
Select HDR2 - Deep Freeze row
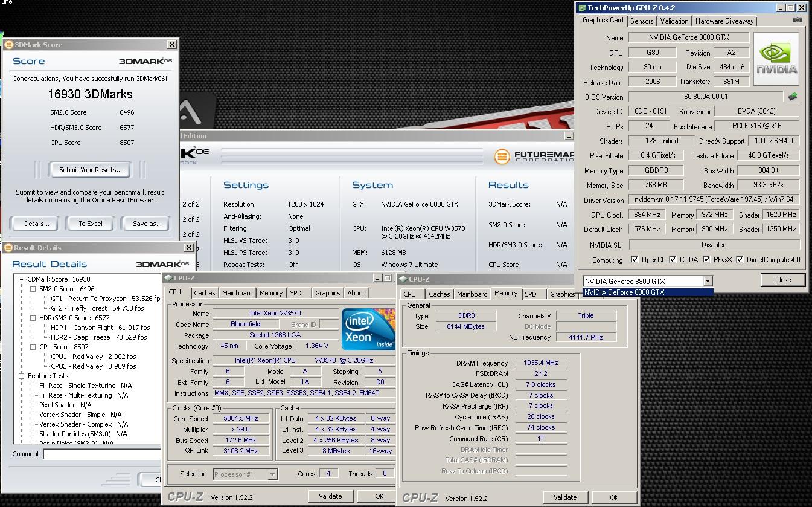(x=98, y=337)
